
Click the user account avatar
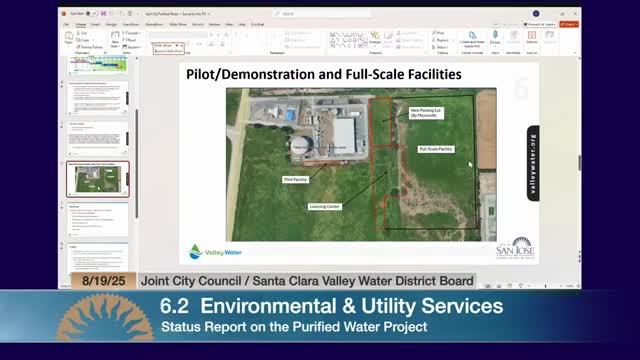point(536,13)
